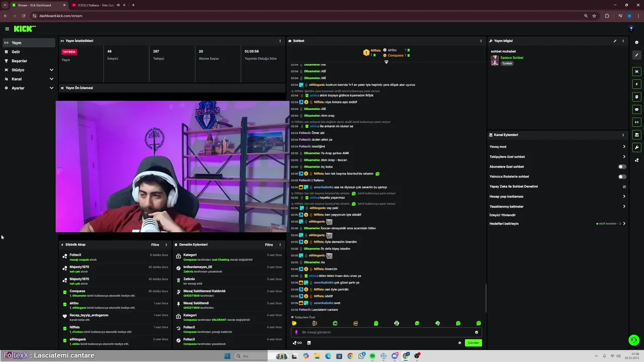Open Takipçilere özel sohbet options arrow
This screenshot has height=362, width=644.
624,157
